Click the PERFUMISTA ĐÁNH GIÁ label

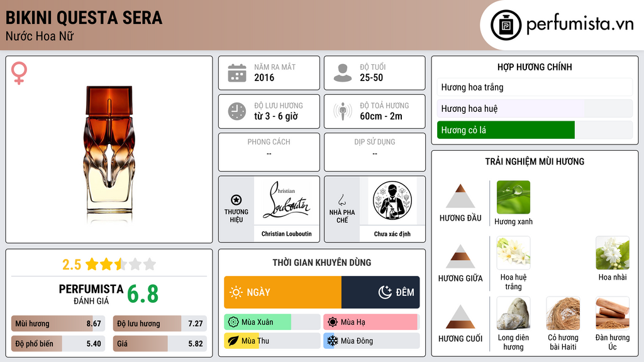[x=91, y=294]
